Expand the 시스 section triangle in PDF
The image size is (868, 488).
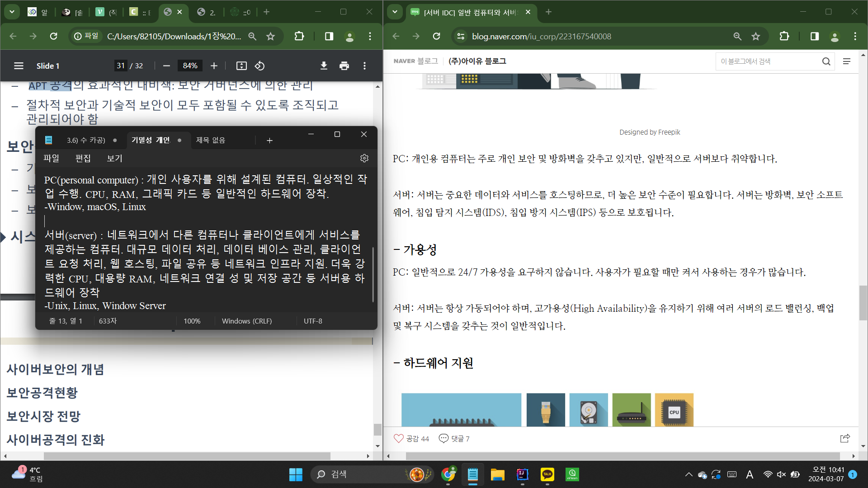(x=3, y=237)
